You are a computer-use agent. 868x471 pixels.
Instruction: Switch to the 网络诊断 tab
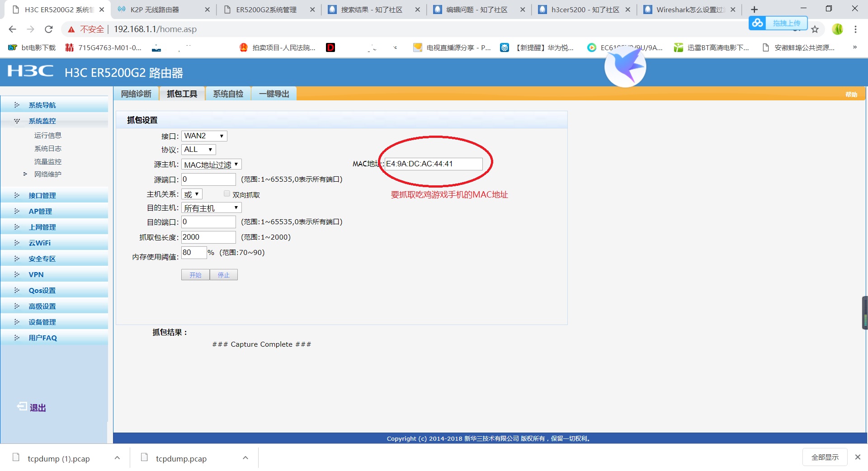coord(136,94)
